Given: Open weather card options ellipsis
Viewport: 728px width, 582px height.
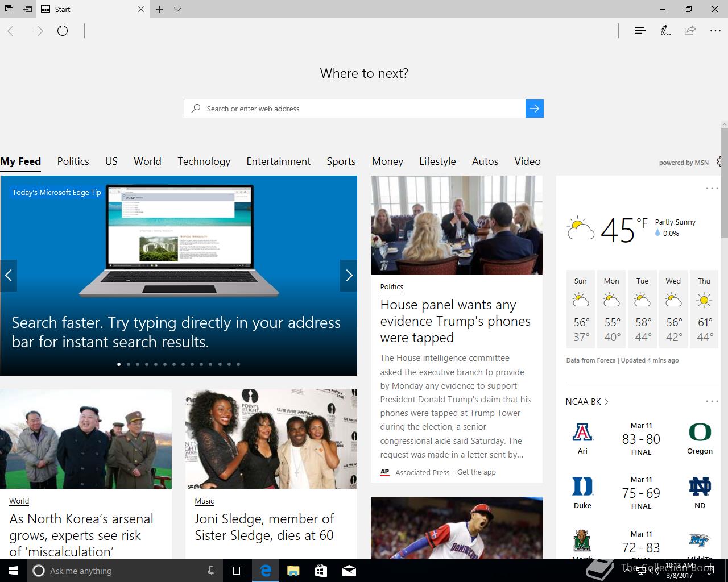Looking at the screenshot, I should coord(712,188).
